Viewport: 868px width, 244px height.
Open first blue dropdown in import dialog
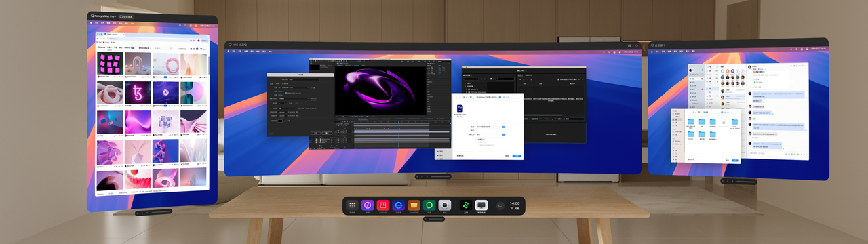click(x=503, y=126)
